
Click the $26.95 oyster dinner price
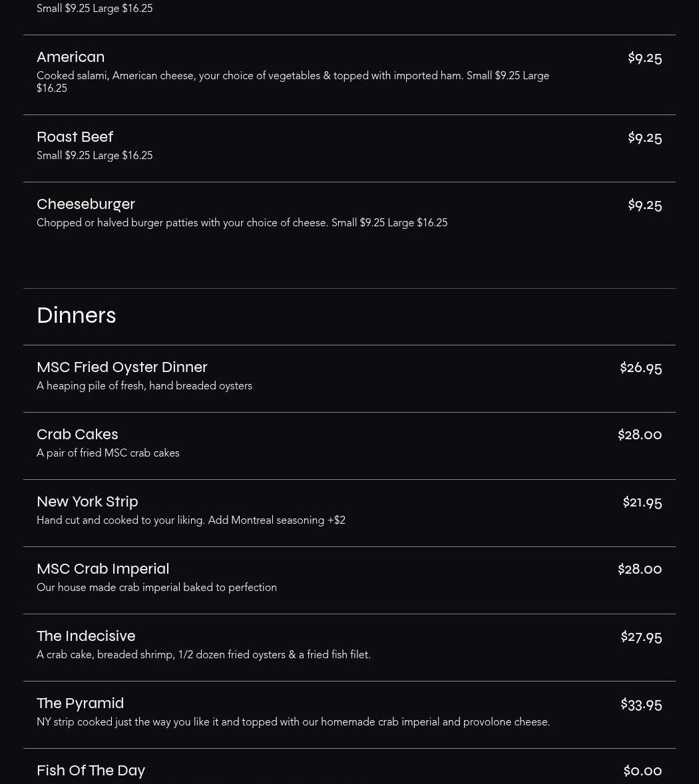pyautogui.click(x=640, y=367)
